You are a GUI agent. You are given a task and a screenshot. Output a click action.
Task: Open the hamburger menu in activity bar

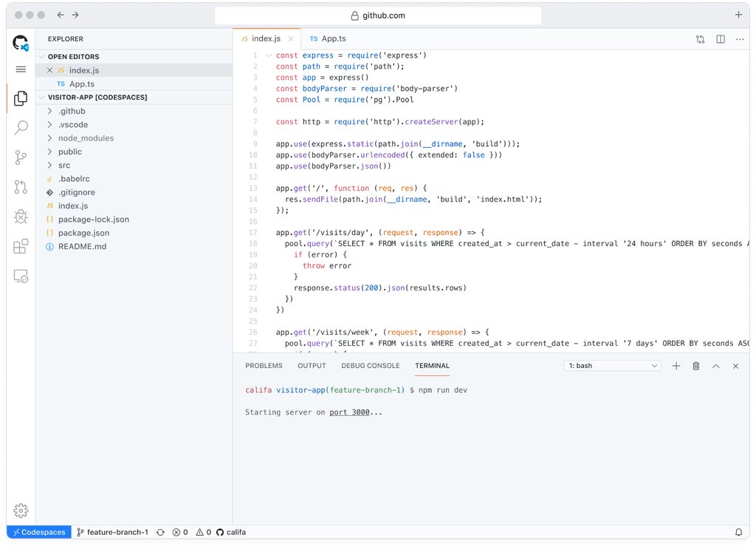[21, 69]
